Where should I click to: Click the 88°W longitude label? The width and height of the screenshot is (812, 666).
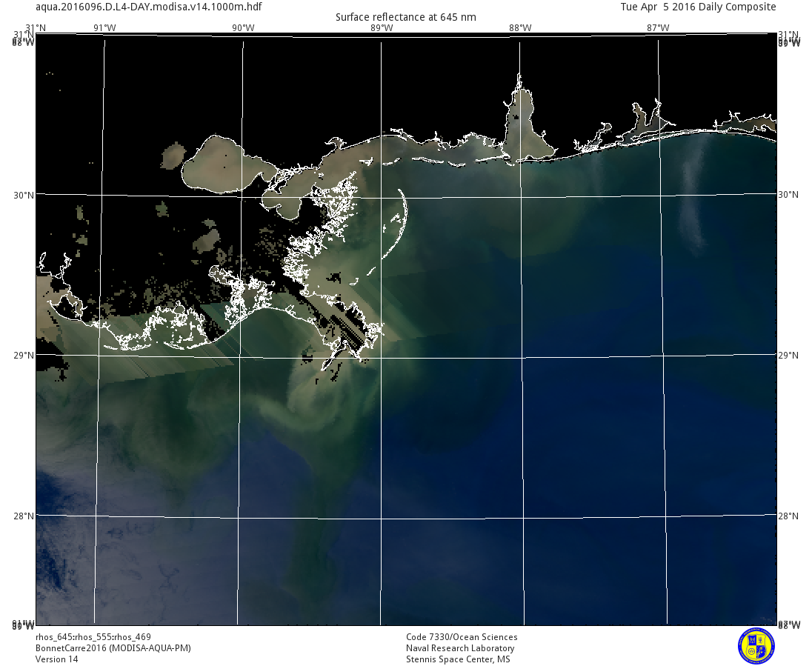pyautogui.click(x=519, y=28)
